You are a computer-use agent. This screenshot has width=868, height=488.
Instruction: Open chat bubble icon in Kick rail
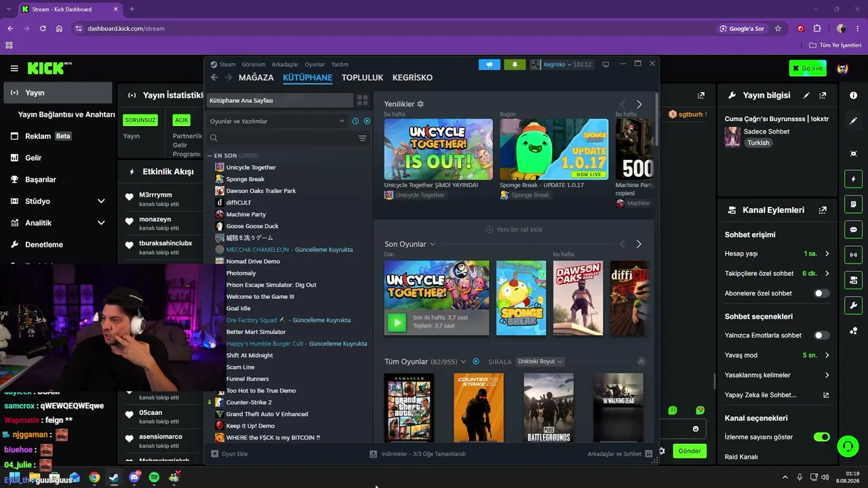pos(853,230)
